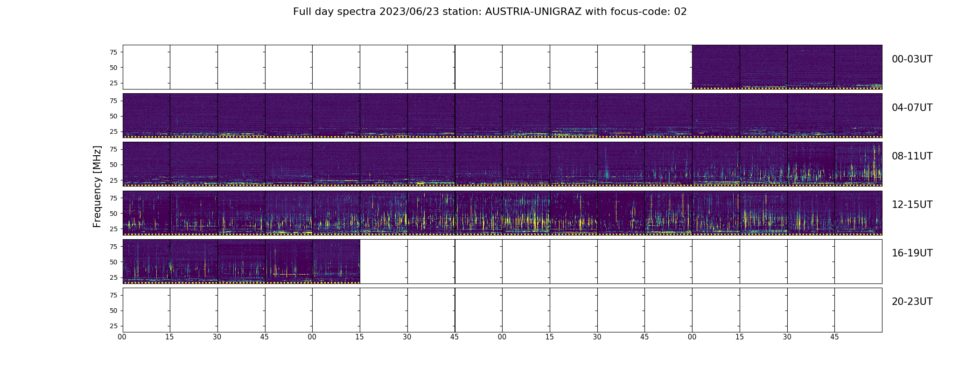980x373 pixels.
Task: Click the 50 tick label of the 20-23UT row
Action: tap(113, 311)
